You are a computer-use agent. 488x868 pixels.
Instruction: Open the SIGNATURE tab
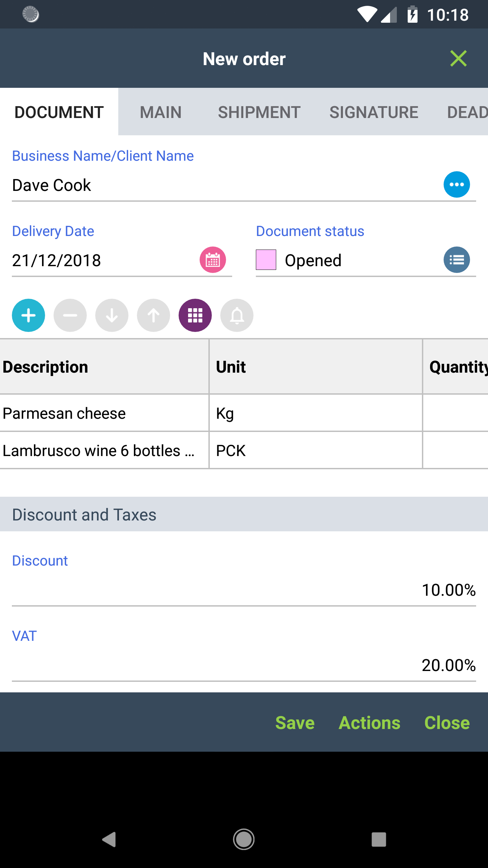click(x=374, y=112)
